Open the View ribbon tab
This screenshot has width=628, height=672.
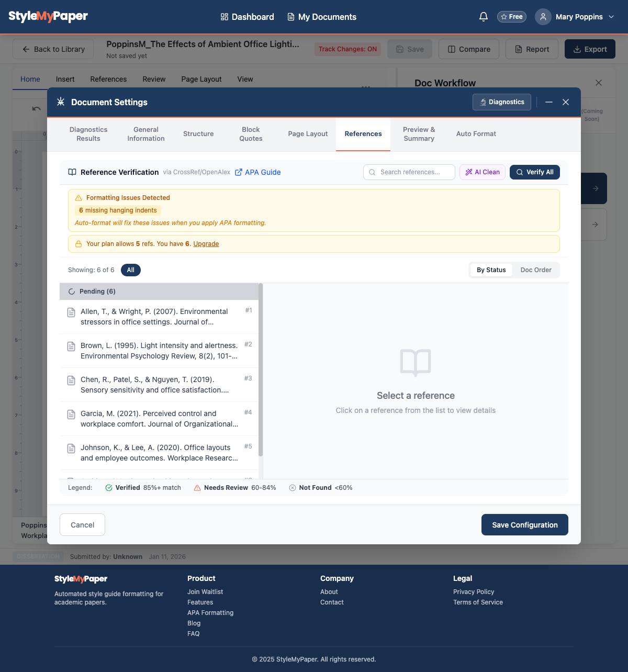pyautogui.click(x=245, y=79)
